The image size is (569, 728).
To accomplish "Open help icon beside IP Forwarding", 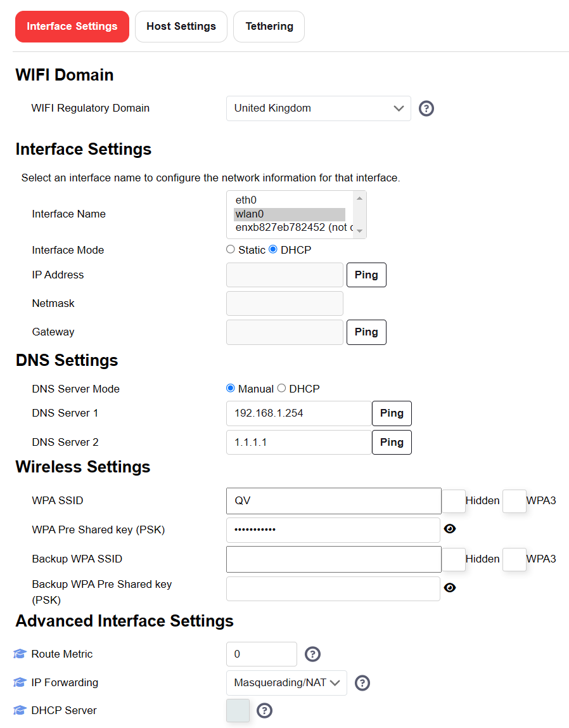I will point(362,683).
